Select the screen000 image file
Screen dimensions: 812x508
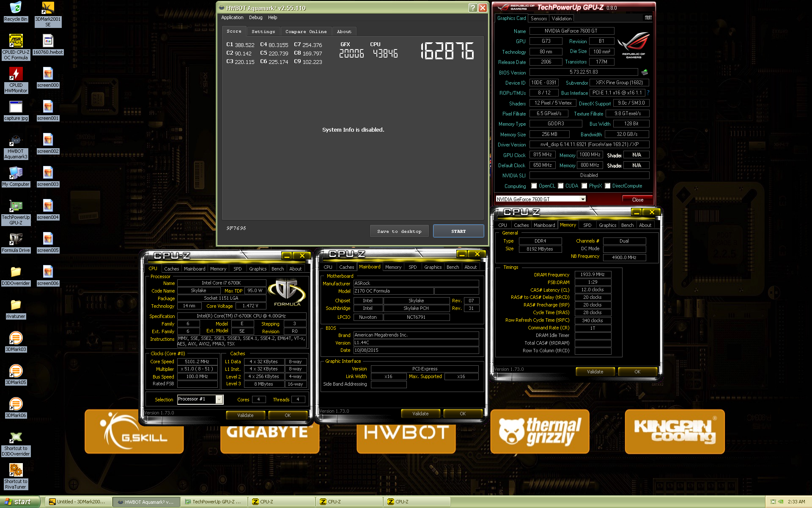coord(48,78)
